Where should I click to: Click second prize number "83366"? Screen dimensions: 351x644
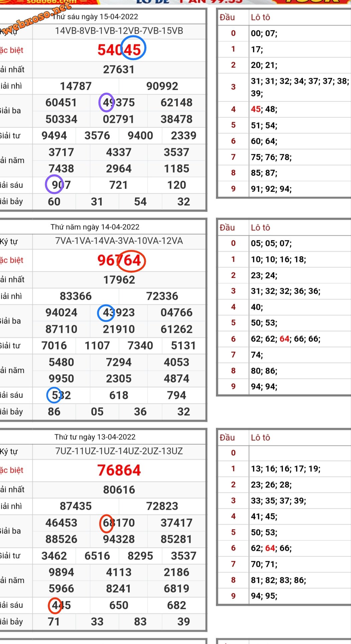[x=76, y=296]
